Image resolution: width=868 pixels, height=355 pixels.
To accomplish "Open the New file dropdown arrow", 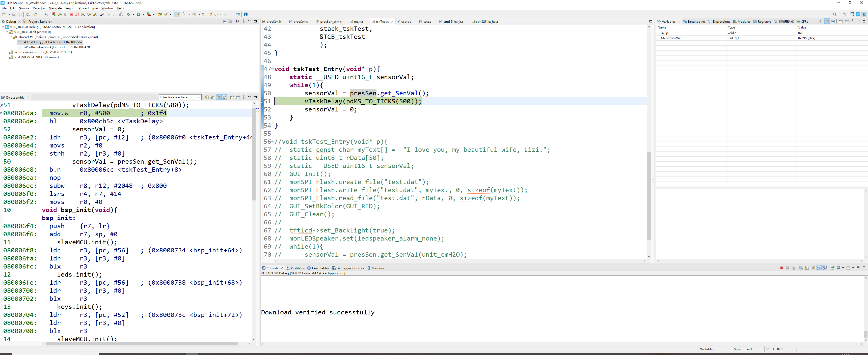I will (9, 14).
